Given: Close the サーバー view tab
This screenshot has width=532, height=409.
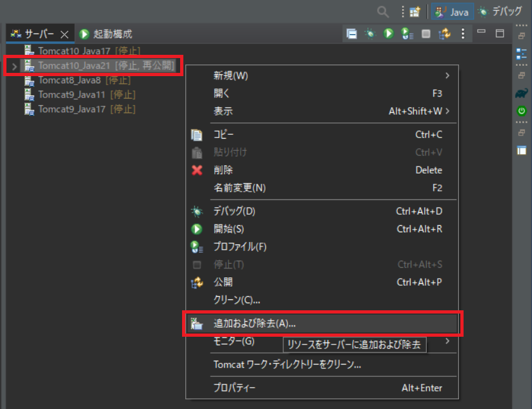Looking at the screenshot, I should tap(65, 34).
